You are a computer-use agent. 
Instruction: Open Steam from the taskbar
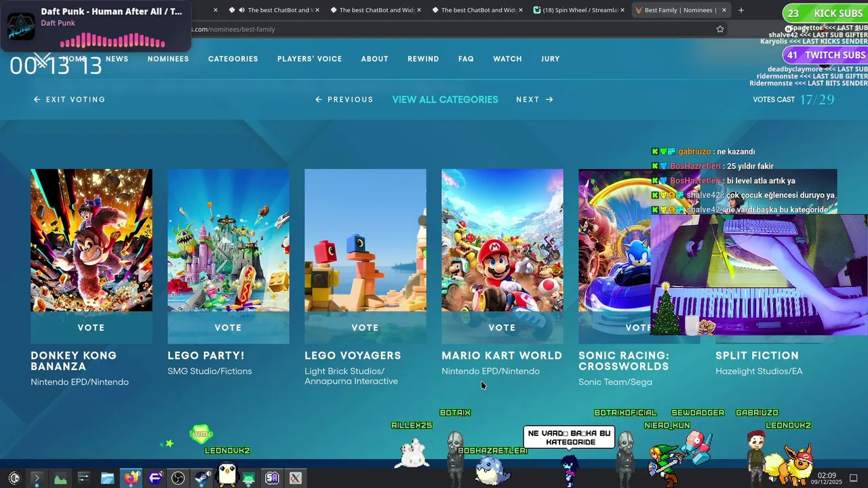pos(201,479)
